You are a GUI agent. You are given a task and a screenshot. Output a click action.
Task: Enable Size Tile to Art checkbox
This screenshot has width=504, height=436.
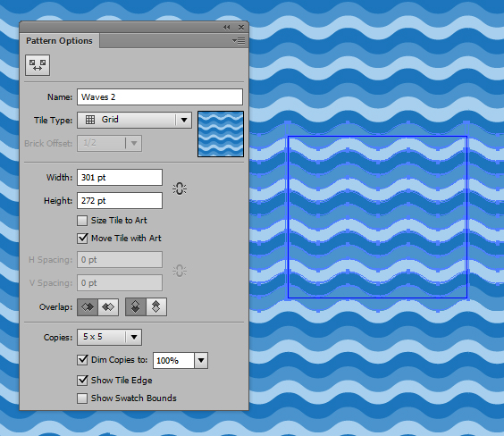(x=82, y=221)
